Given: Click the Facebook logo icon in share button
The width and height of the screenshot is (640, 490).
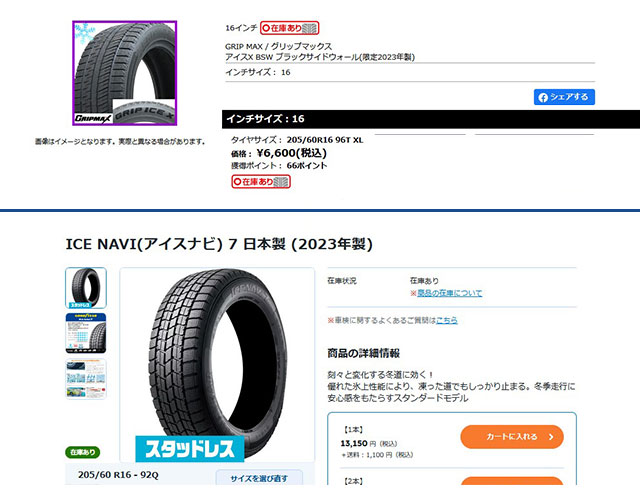Looking at the screenshot, I should [x=543, y=98].
